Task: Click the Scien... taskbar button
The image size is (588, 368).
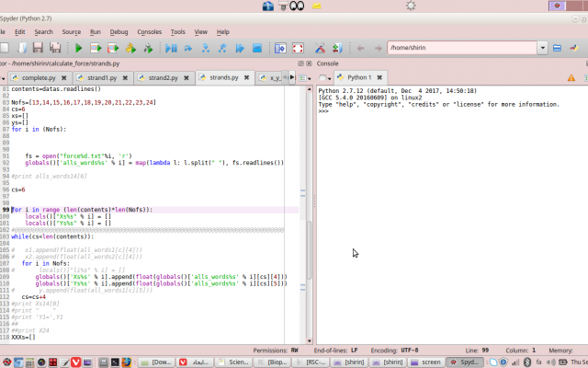Action: pyautogui.click(x=233, y=362)
